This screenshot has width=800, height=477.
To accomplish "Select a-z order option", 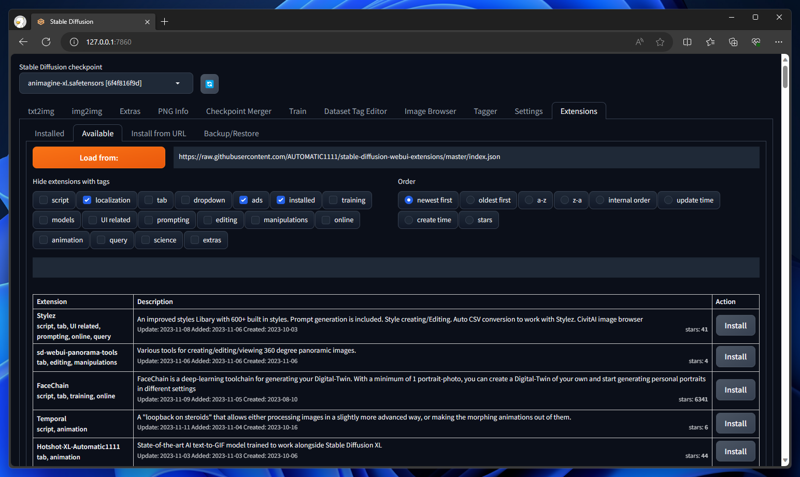I will [x=529, y=200].
